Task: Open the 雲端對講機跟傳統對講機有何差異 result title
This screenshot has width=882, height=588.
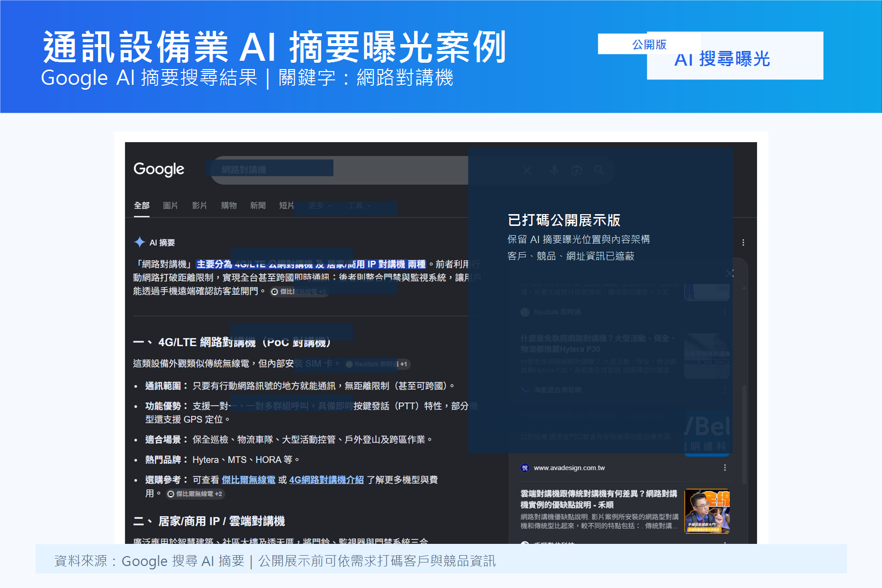Action: tap(599, 499)
